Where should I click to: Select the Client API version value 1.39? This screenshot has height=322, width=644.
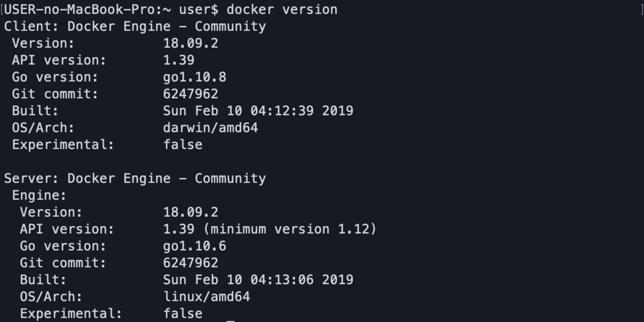pyautogui.click(x=179, y=60)
